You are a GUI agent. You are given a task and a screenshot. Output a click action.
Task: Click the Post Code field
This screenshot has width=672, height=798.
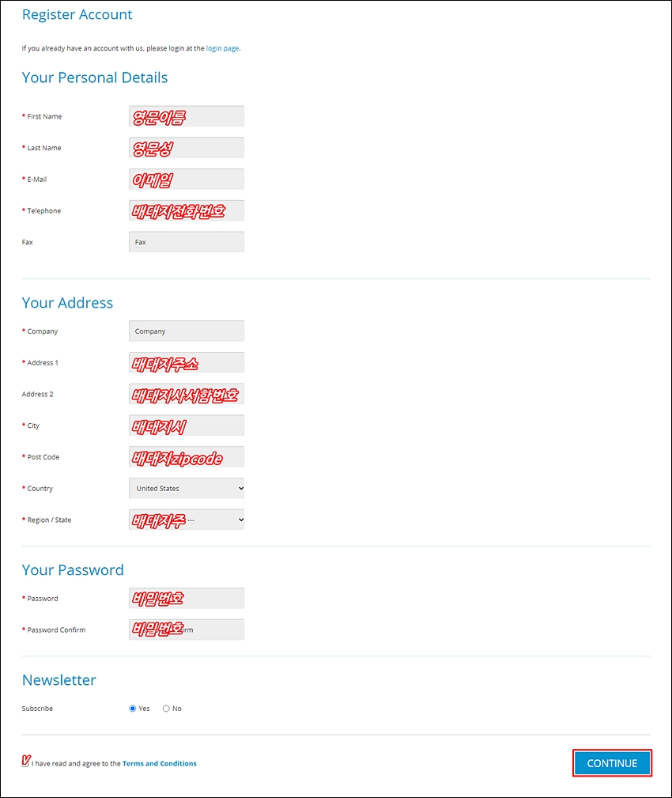point(187,457)
